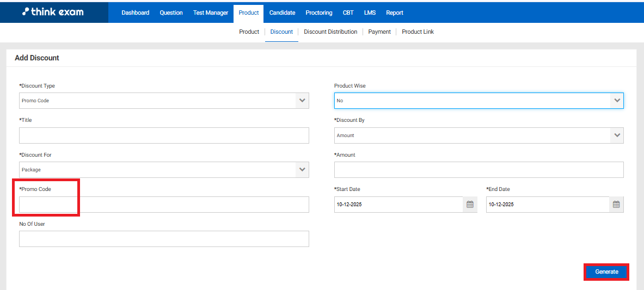Screen dimensions: 644x290
Task: Open the Test Manager menu
Action: 211,13
